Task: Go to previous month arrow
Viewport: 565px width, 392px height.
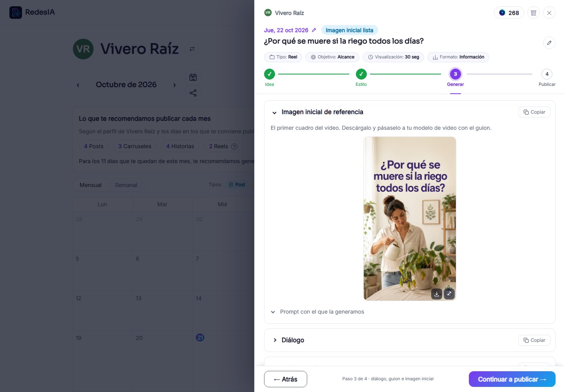Action: point(78,85)
